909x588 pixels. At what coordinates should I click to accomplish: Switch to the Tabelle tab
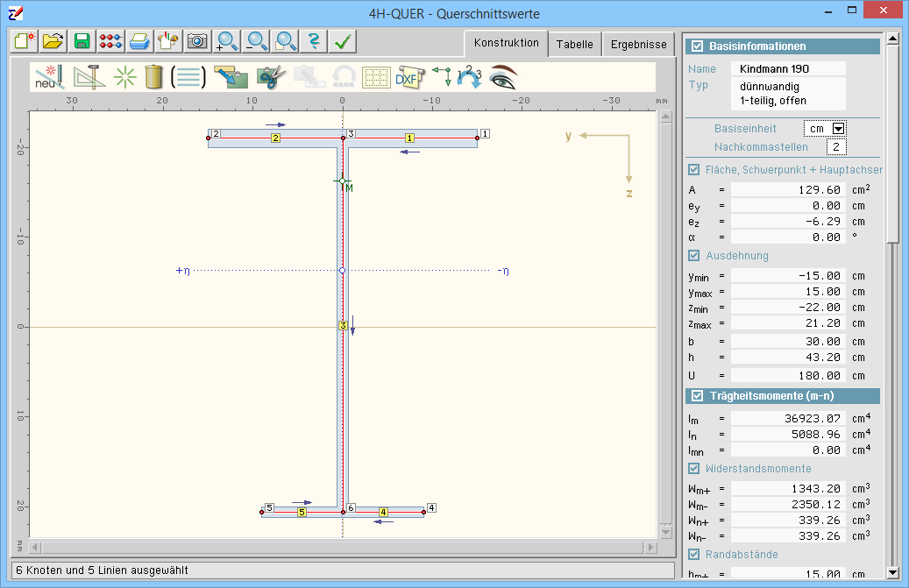(x=574, y=44)
